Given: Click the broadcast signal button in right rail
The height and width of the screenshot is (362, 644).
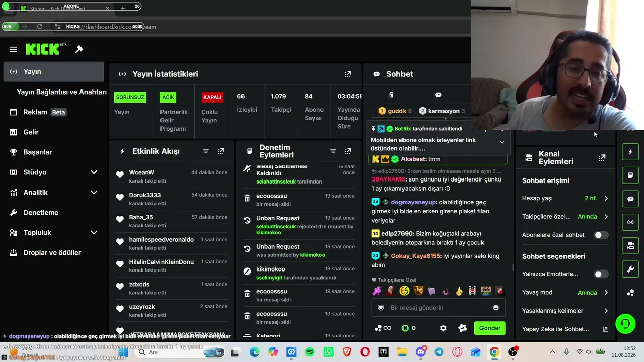Looking at the screenshot, I should point(630,222).
